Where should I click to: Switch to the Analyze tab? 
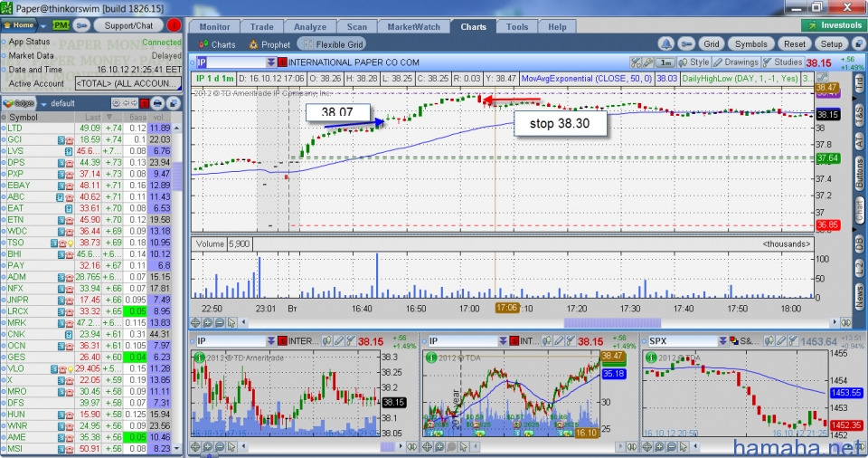pos(310,26)
